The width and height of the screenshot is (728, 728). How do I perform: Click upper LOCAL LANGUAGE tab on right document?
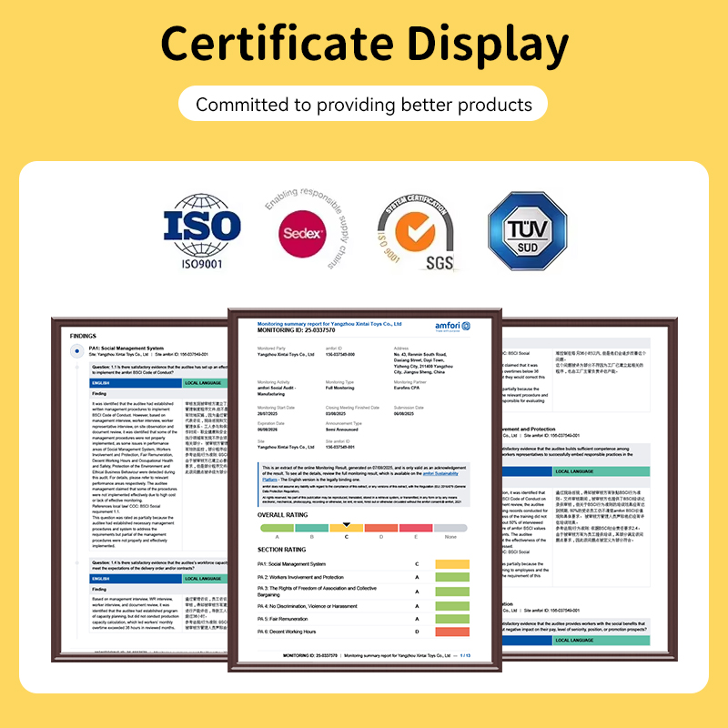[602, 471]
